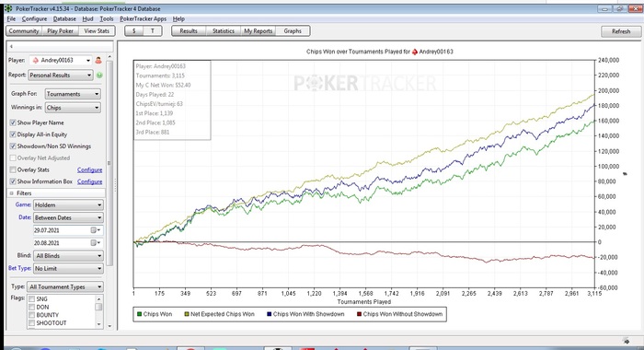
Task: Check the BOUNTY flag
Action: 31,315
